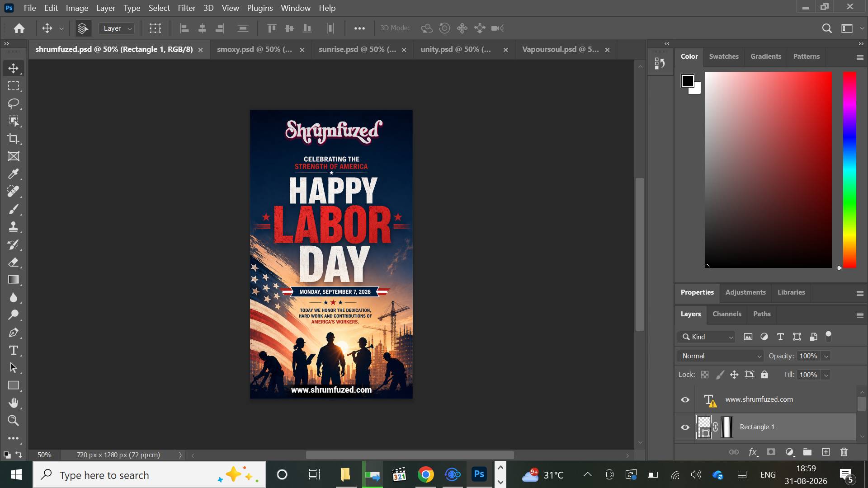Viewport: 868px width, 488px height.
Task: Select the Horizontal Type tool
Action: coord(14,350)
